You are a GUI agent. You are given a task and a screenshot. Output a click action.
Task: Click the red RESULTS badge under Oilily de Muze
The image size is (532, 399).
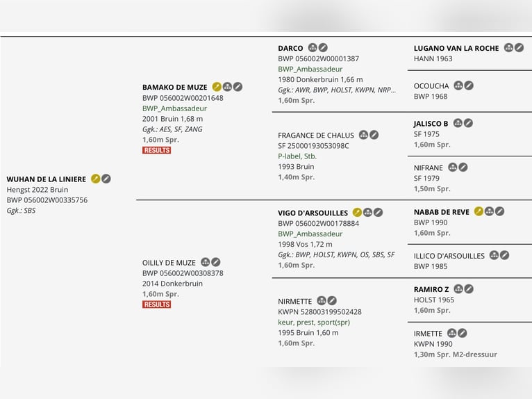[156, 304]
